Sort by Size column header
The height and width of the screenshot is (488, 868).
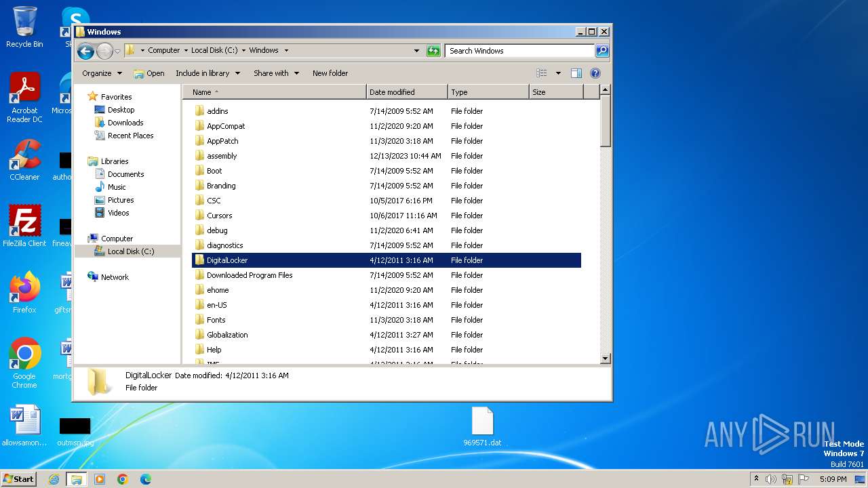click(x=556, y=92)
